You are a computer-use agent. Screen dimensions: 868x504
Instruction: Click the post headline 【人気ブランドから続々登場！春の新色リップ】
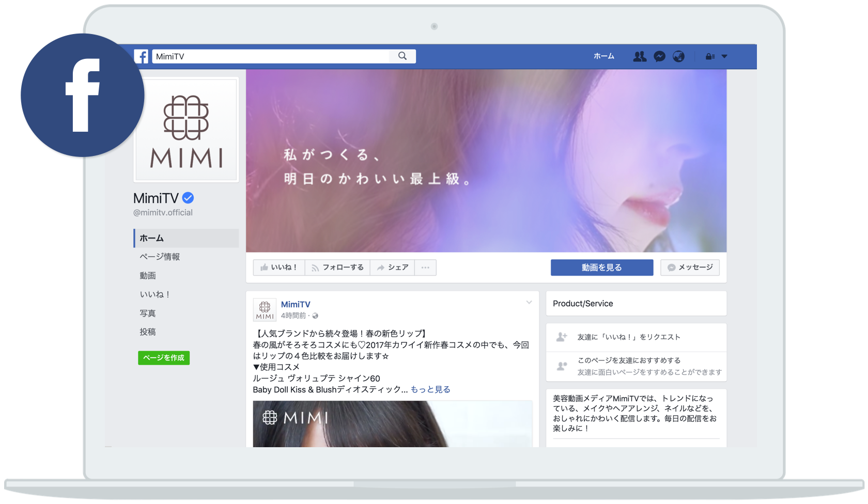pyautogui.click(x=341, y=334)
